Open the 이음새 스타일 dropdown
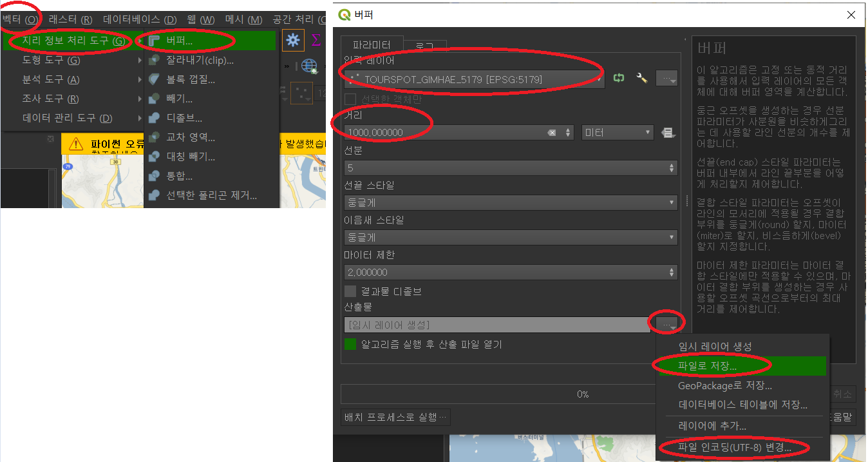868x462 pixels. coord(511,237)
